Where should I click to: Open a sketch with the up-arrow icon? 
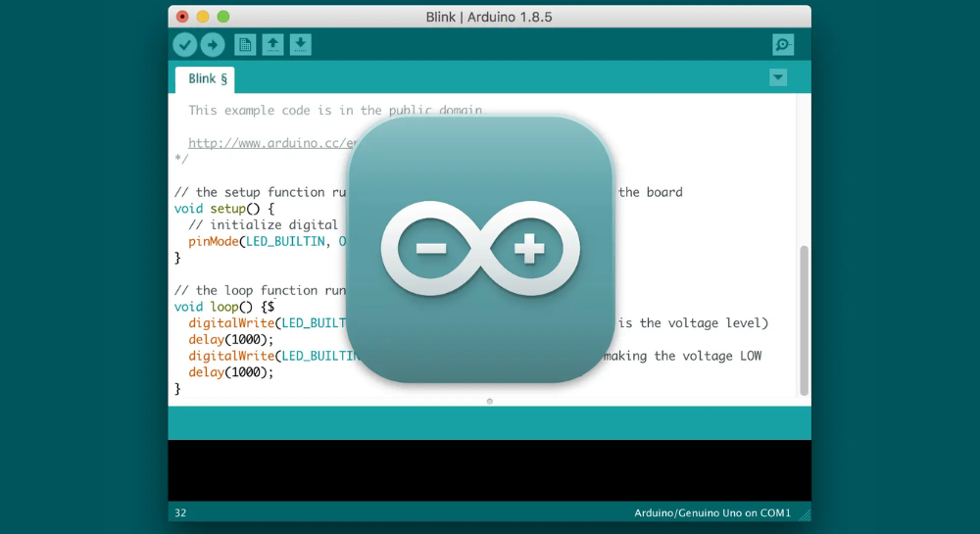click(x=272, y=45)
